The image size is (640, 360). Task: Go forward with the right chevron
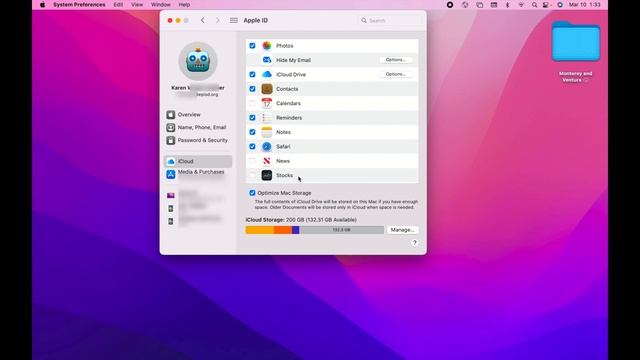coord(217,20)
